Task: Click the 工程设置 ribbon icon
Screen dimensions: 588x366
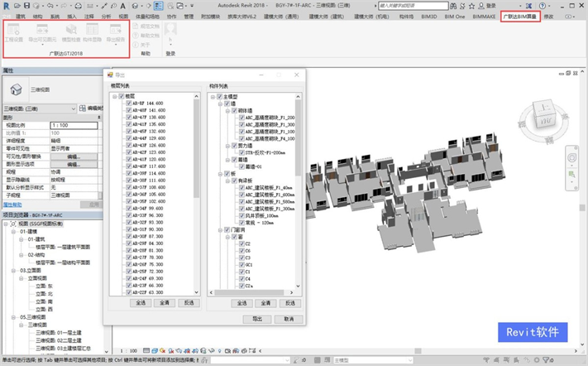Action: point(14,30)
